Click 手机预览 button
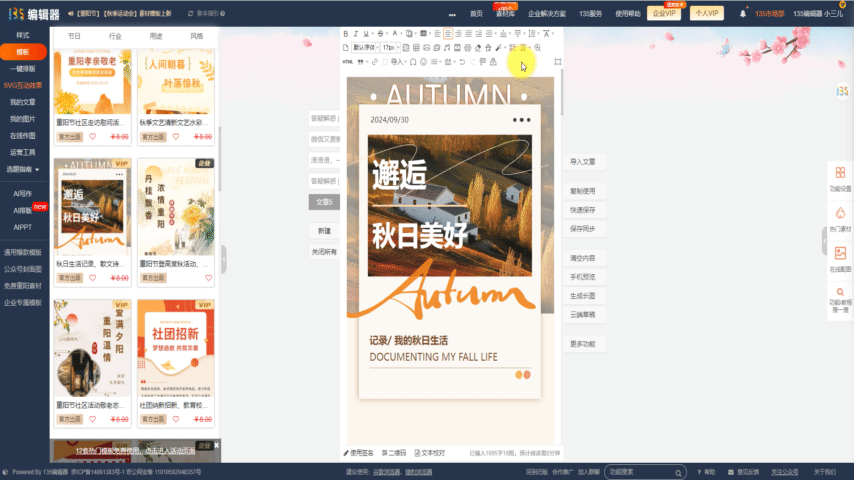 pos(583,277)
